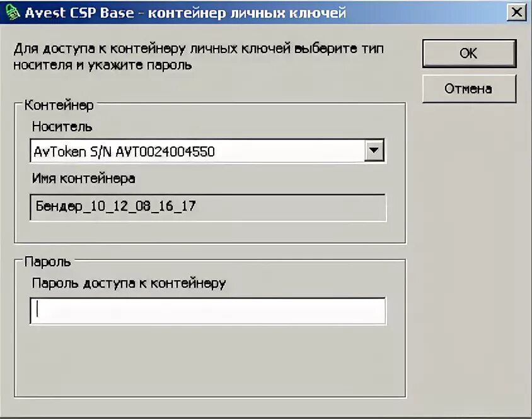The width and height of the screenshot is (532, 419).
Task: Confirm with the OK button
Action: click(x=469, y=54)
